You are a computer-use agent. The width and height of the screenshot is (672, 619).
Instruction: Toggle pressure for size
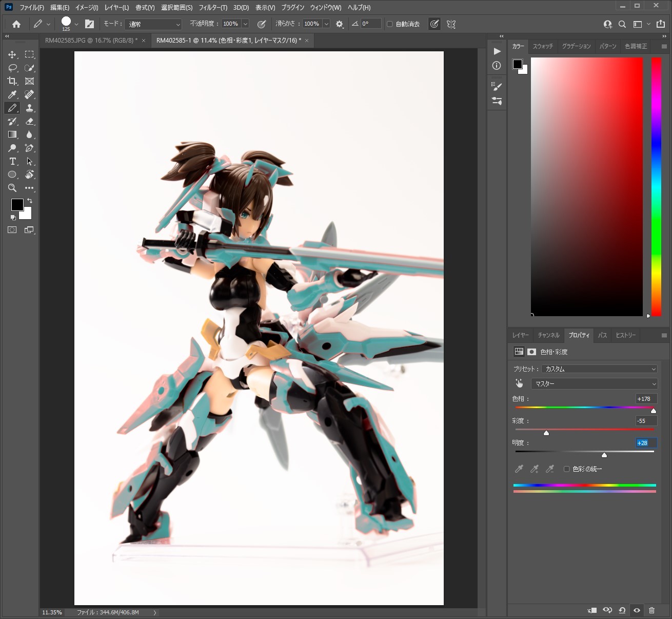point(434,24)
